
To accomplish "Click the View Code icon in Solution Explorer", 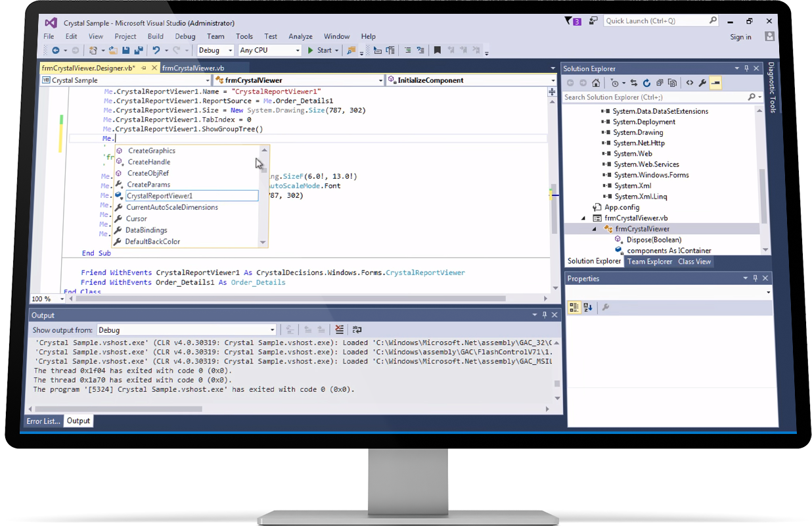I will coord(689,83).
